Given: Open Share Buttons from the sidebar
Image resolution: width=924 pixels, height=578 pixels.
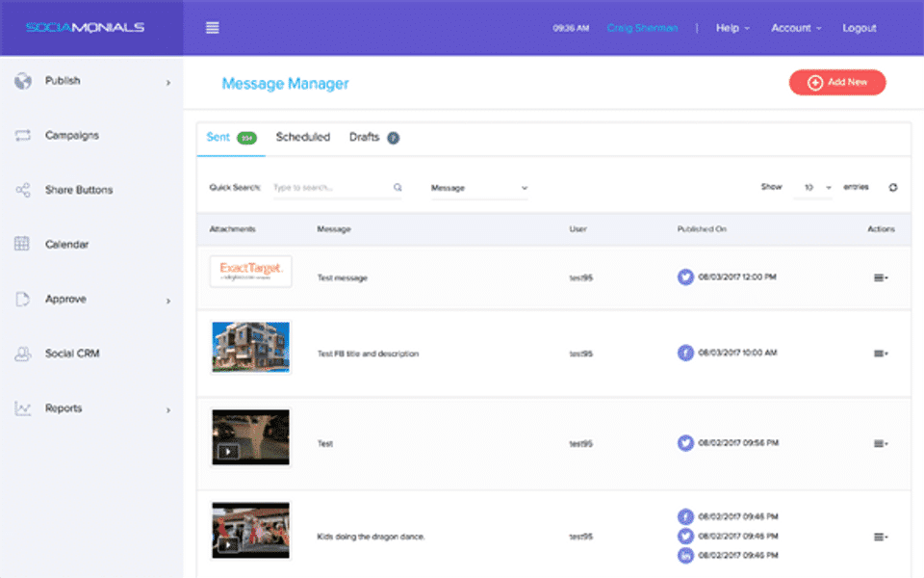Looking at the screenshot, I should click(79, 190).
